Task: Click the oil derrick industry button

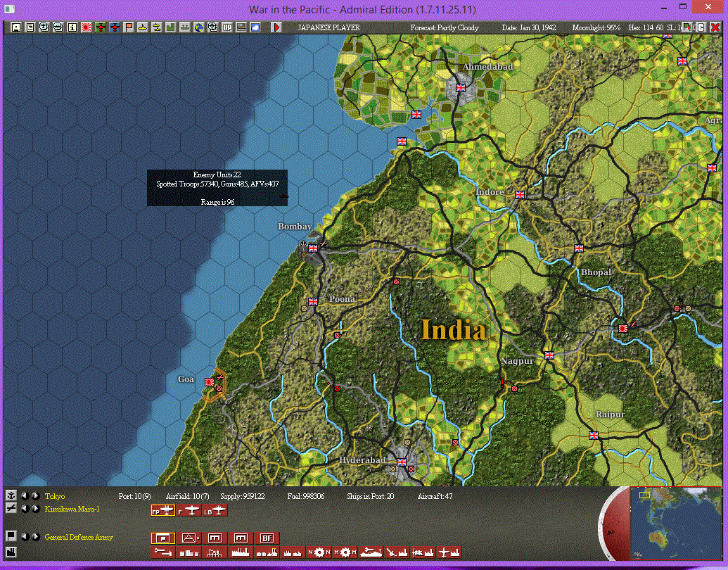Action: [x=215, y=552]
